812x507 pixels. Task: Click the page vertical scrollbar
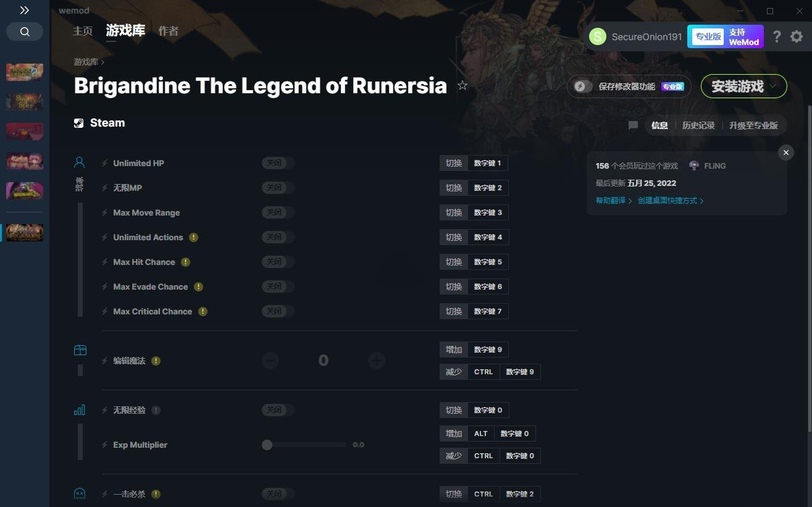809,269
